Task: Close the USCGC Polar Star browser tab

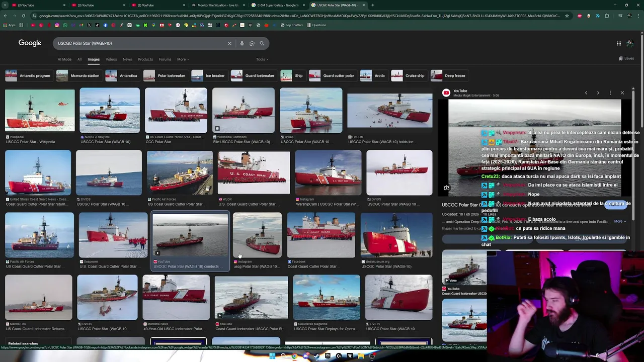Action: 363,5
